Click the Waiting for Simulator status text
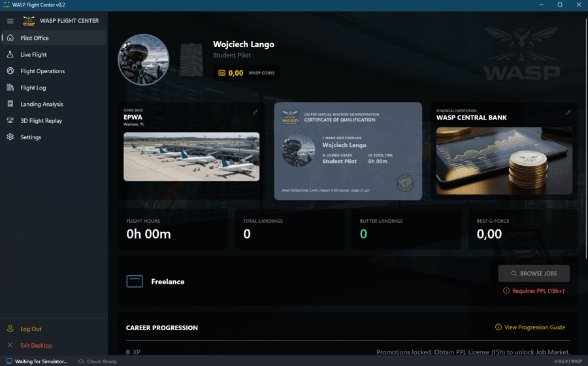The height and width of the screenshot is (366, 588). click(41, 361)
